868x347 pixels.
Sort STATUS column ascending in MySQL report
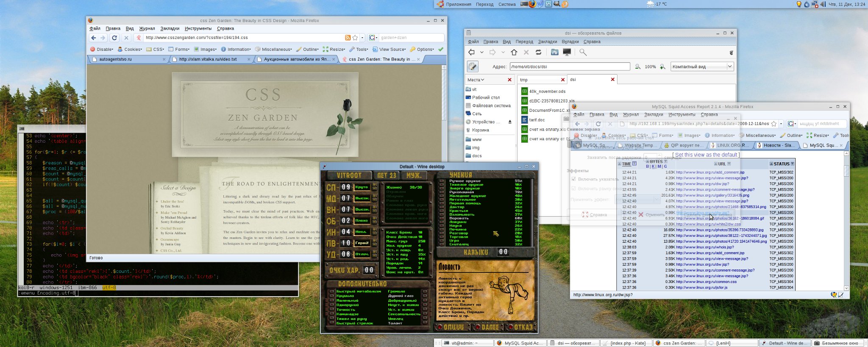click(771, 164)
